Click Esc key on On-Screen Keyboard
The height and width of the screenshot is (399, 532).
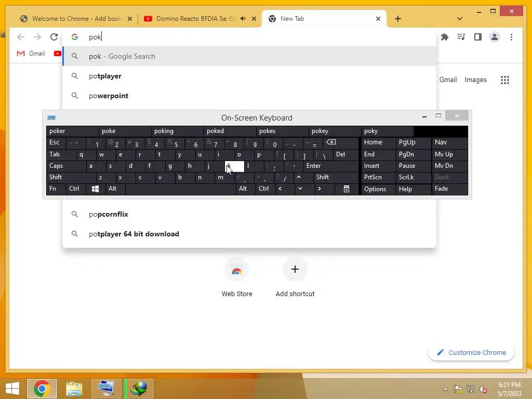[x=56, y=142]
